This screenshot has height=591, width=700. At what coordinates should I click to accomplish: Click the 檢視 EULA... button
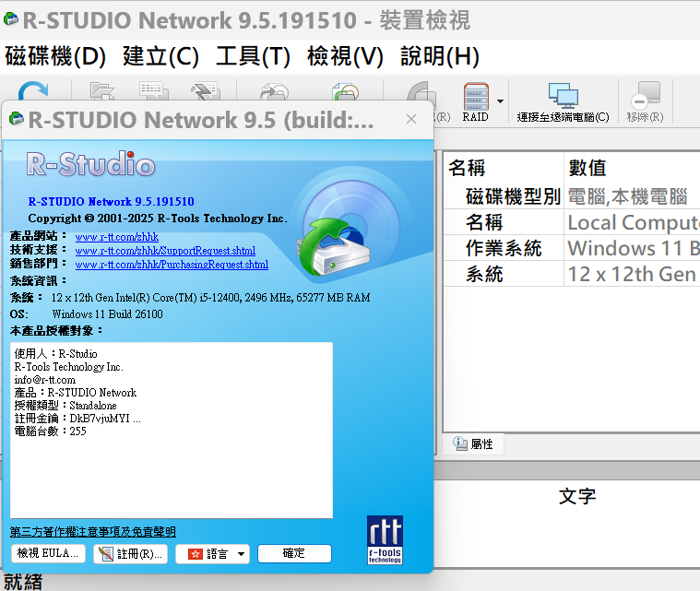point(48,553)
